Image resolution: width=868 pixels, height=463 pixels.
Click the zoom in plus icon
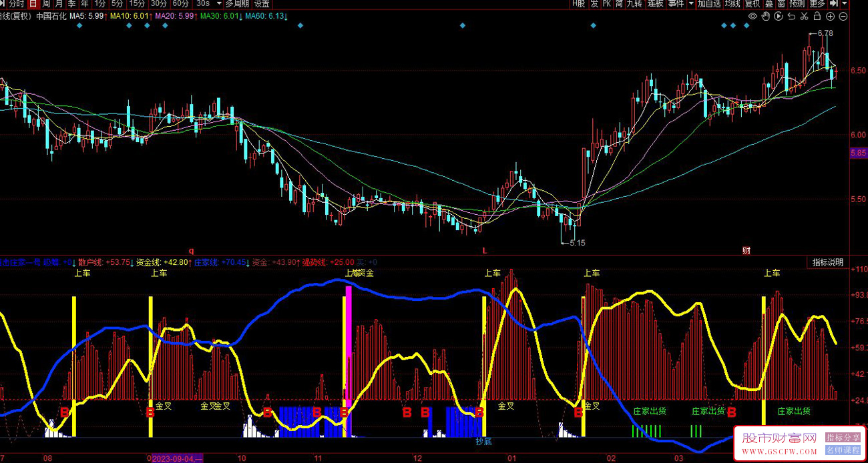[830, 16]
